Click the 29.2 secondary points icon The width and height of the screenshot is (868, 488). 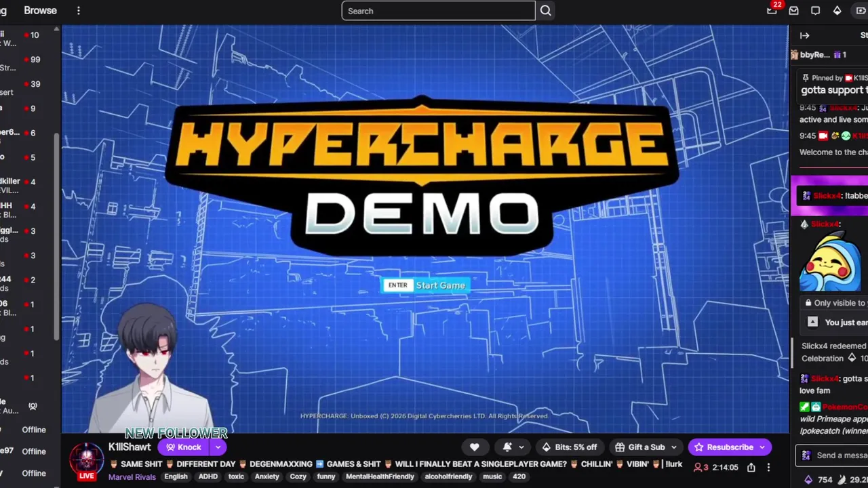pos(842,479)
